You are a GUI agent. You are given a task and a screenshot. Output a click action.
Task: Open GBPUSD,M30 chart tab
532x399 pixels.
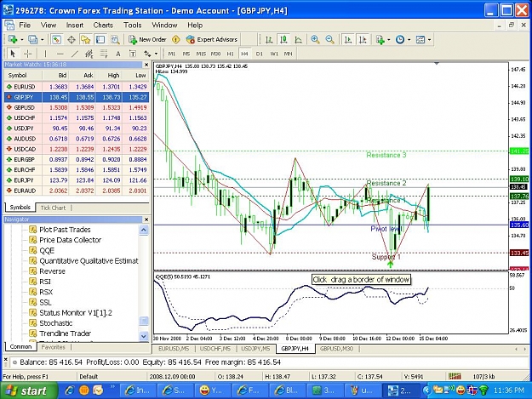tap(336, 349)
